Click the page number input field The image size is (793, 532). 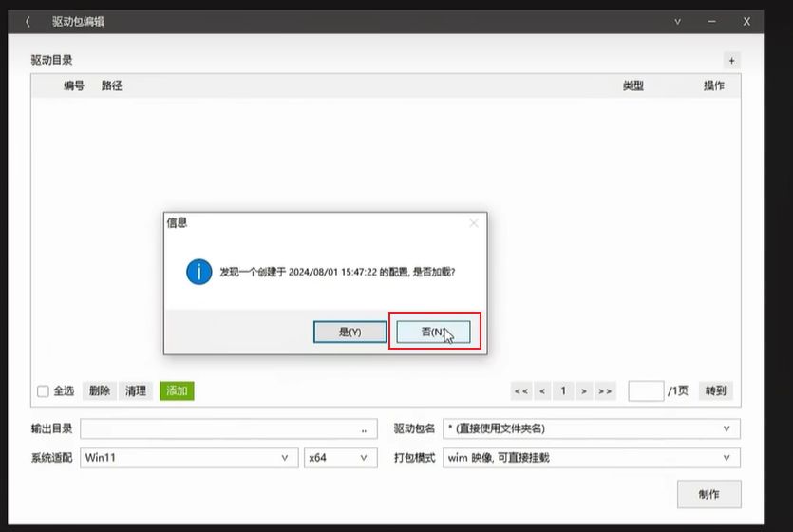pyautogui.click(x=645, y=390)
